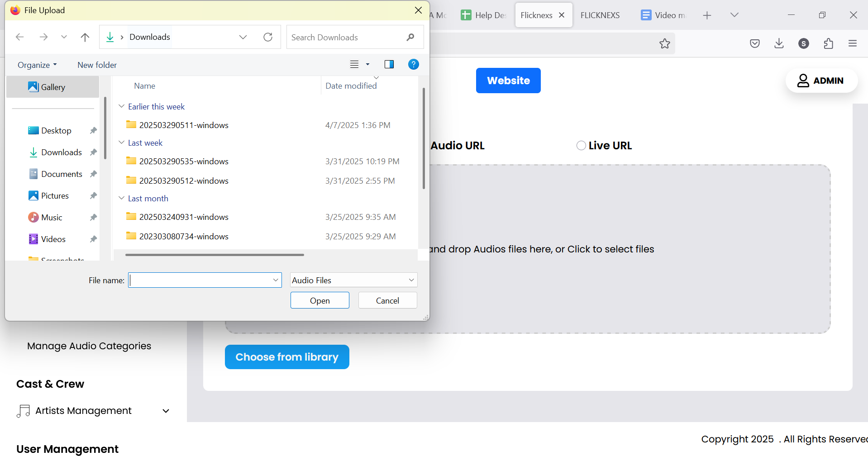Open the file dialog help icon

pos(413,64)
